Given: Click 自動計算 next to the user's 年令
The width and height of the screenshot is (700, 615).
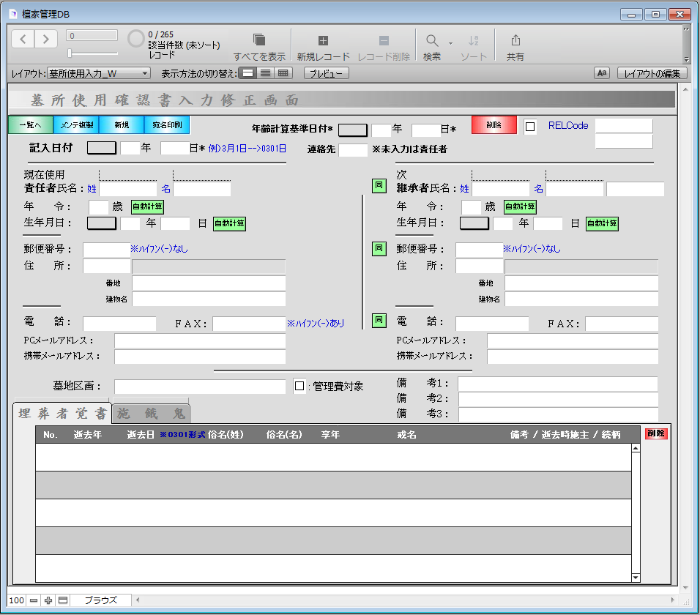Looking at the screenshot, I should click(x=147, y=206).
